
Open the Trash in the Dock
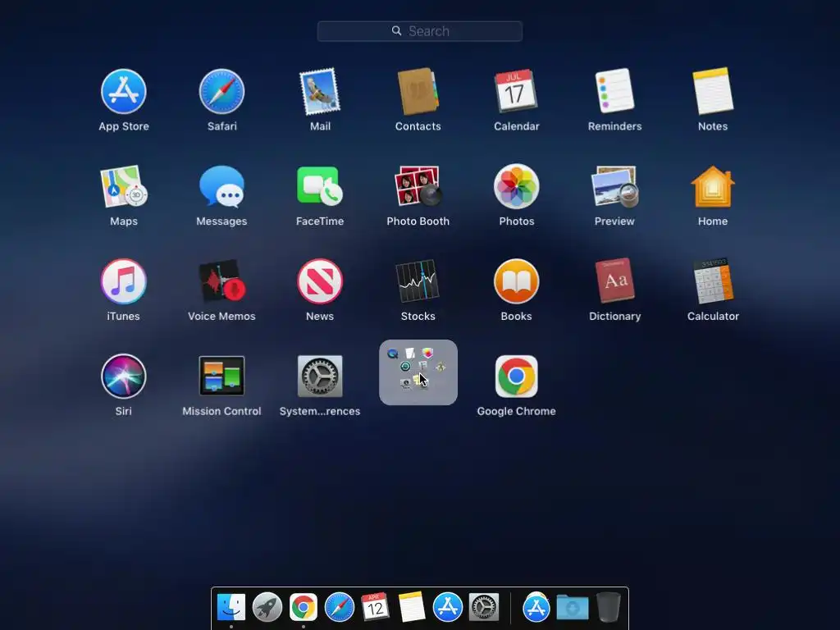pos(608,607)
